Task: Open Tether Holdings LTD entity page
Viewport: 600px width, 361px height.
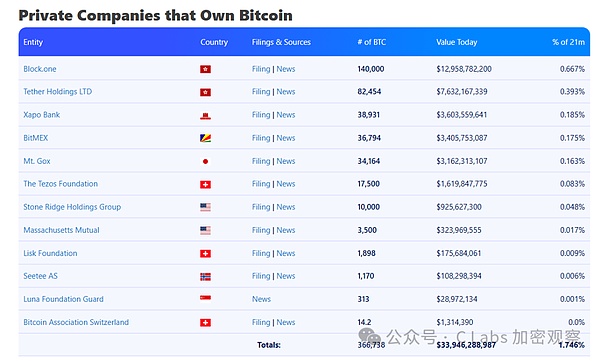Action: [58, 91]
